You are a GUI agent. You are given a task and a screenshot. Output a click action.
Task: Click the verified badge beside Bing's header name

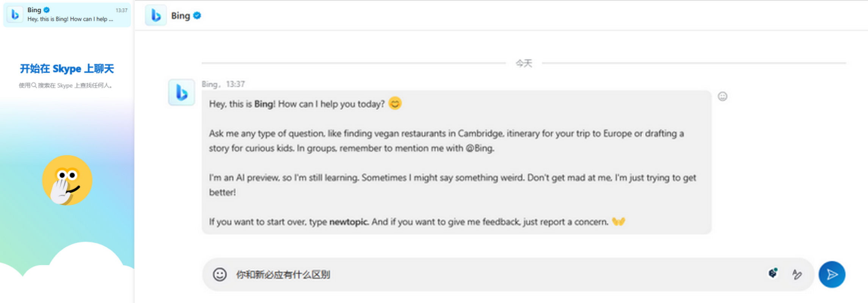point(196,16)
